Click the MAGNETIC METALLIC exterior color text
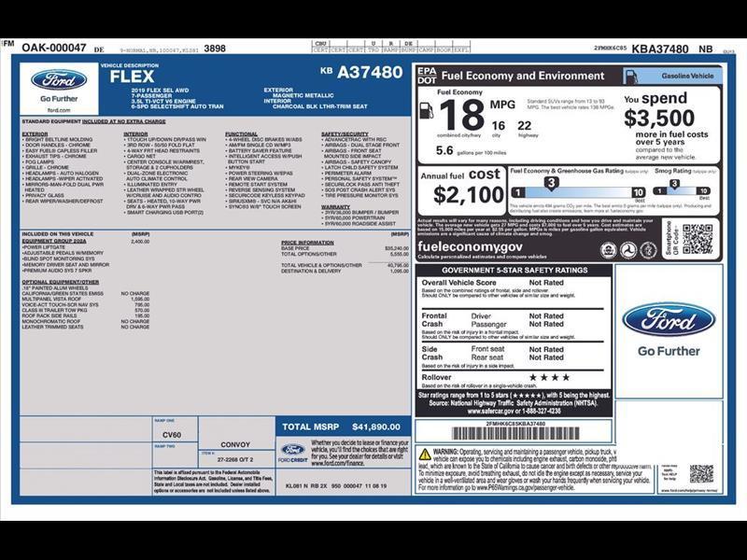747x560 pixels. 303,95
